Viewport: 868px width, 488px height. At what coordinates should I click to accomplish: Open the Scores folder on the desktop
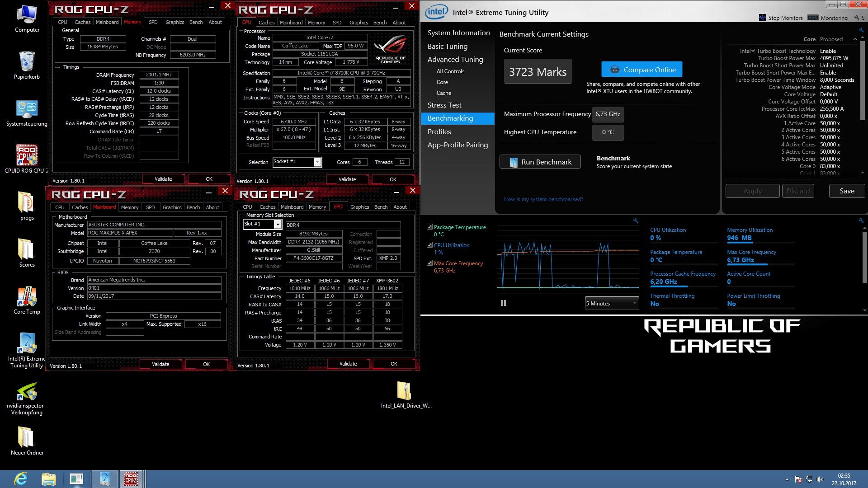click(27, 253)
